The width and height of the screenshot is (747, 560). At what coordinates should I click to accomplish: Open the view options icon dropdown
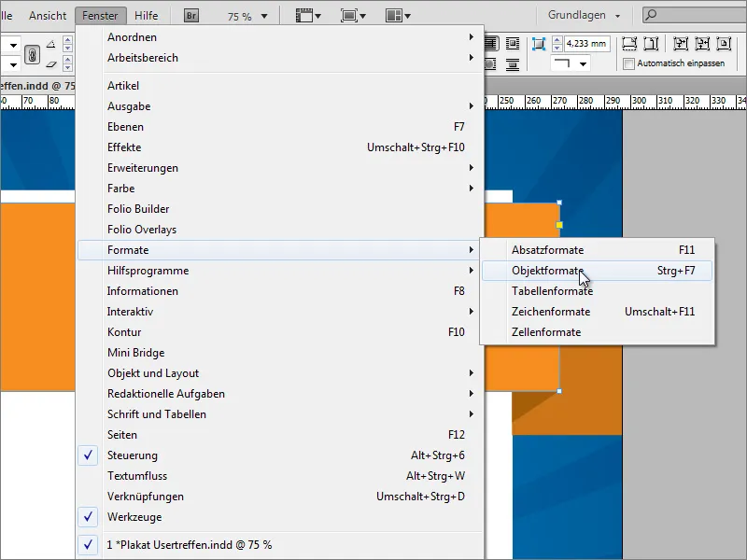[308, 16]
